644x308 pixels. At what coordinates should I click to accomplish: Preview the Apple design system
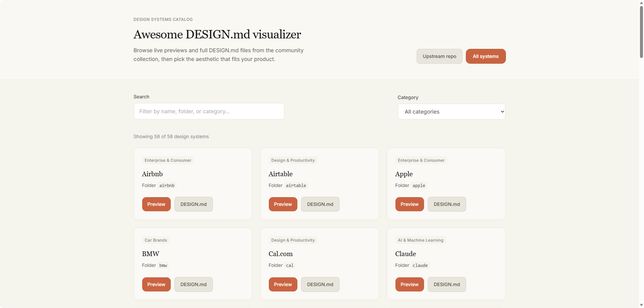point(409,204)
